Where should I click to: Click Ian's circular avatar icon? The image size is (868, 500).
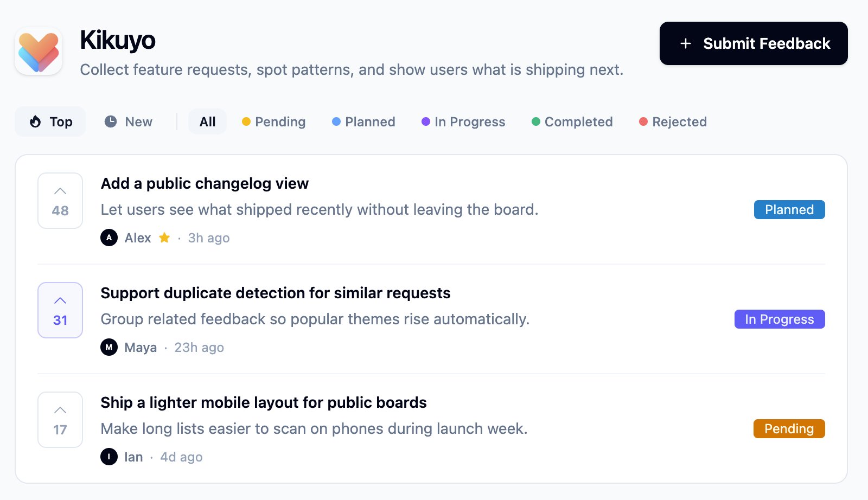[108, 457]
